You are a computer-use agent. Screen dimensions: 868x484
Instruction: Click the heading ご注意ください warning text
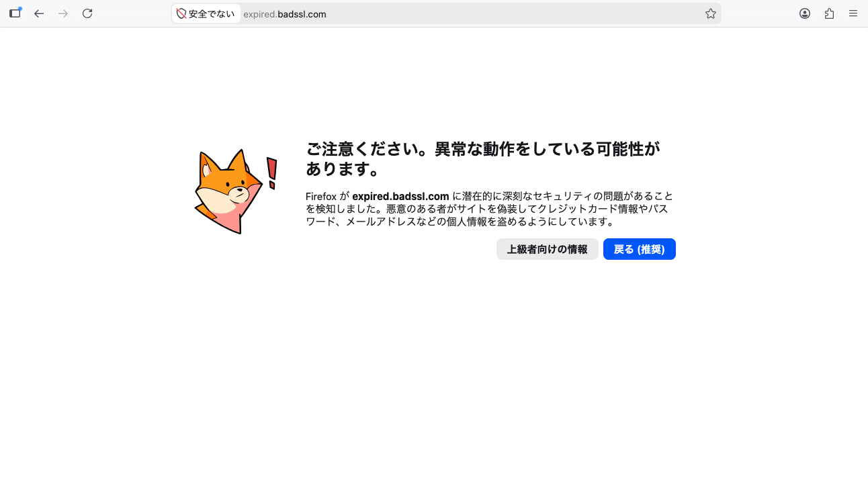(x=483, y=158)
